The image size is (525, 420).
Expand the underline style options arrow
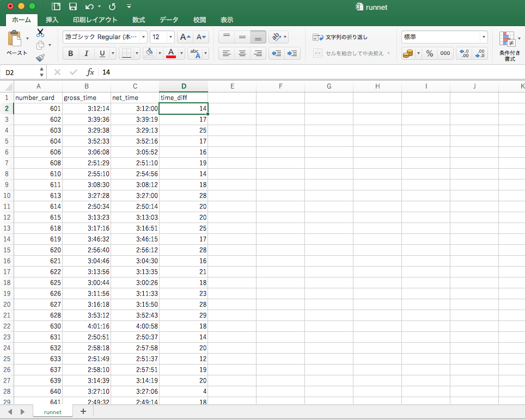(x=113, y=53)
